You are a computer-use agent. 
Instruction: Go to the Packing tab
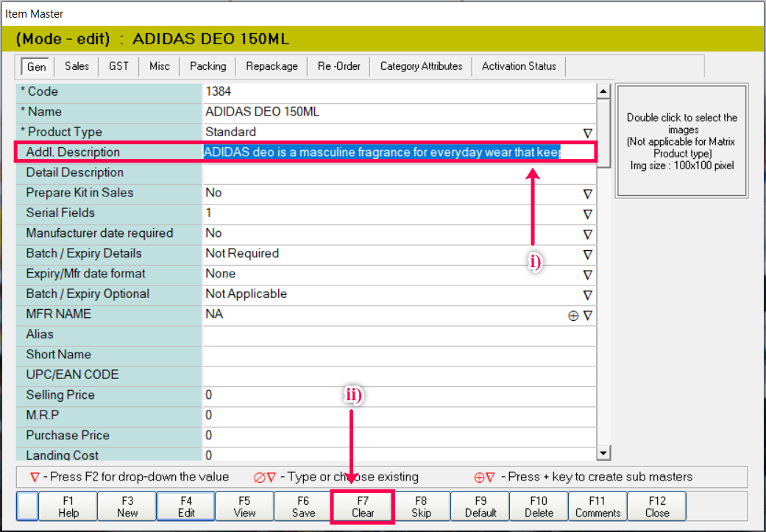pyautogui.click(x=208, y=66)
